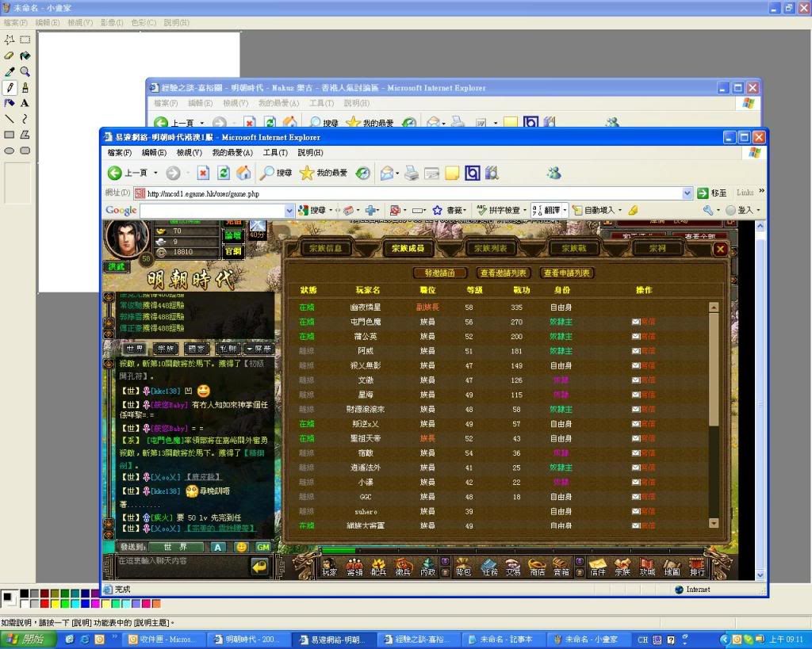The image size is (812, 649).
Task: Open the 影像 menu in Paint
Action: 112,23
